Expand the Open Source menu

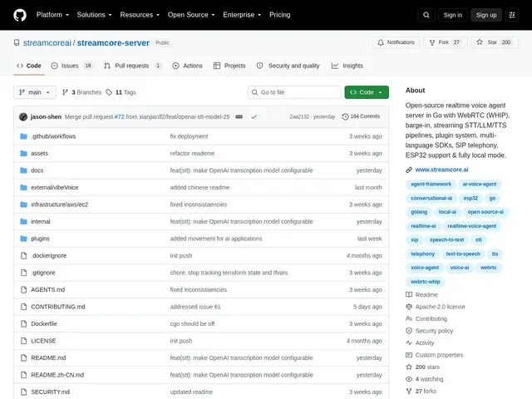[191, 15]
